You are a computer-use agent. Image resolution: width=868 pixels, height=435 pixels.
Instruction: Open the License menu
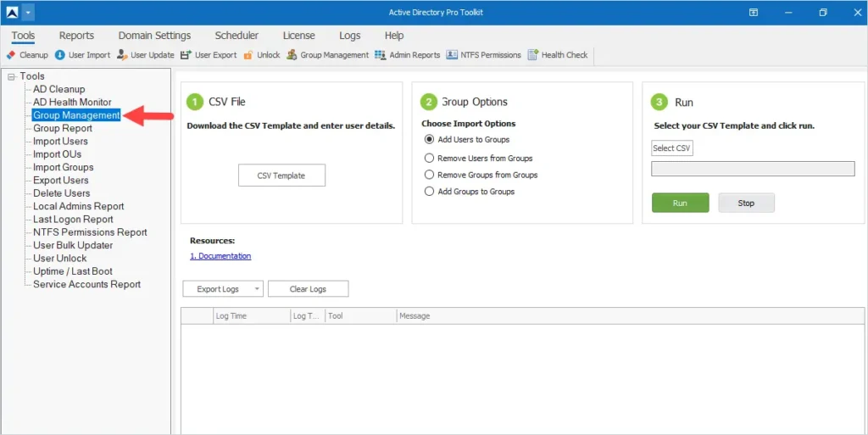click(x=299, y=36)
